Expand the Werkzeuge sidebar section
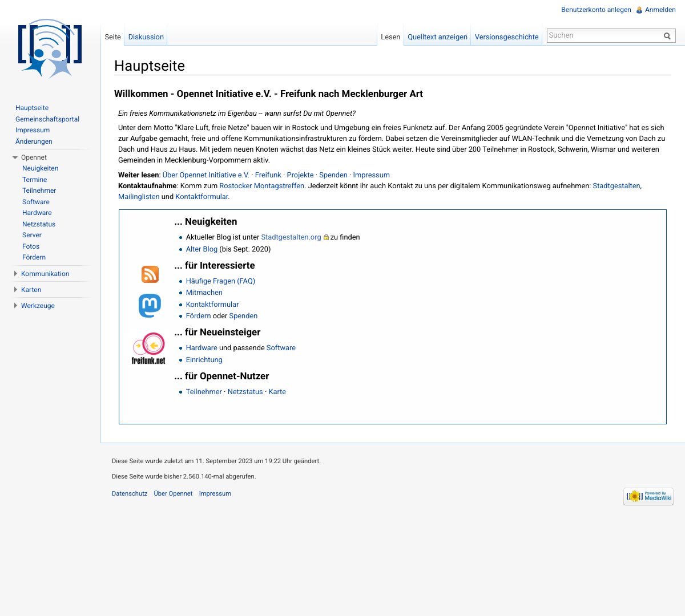The width and height of the screenshot is (685, 616). tap(15, 306)
